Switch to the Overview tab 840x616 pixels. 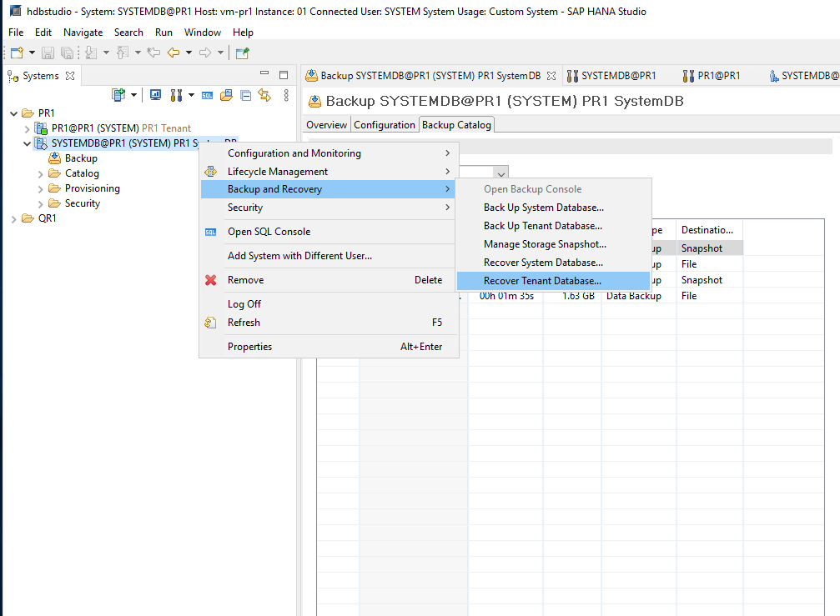tap(326, 125)
